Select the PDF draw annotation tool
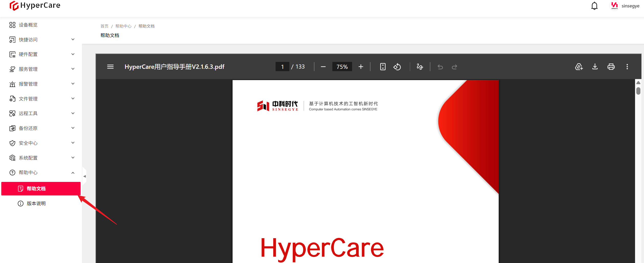 [420, 67]
